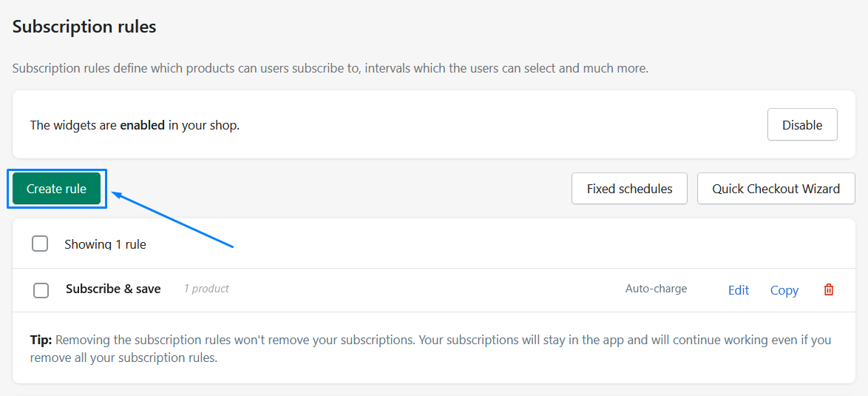Disable the shop widgets

pos(802,124)
